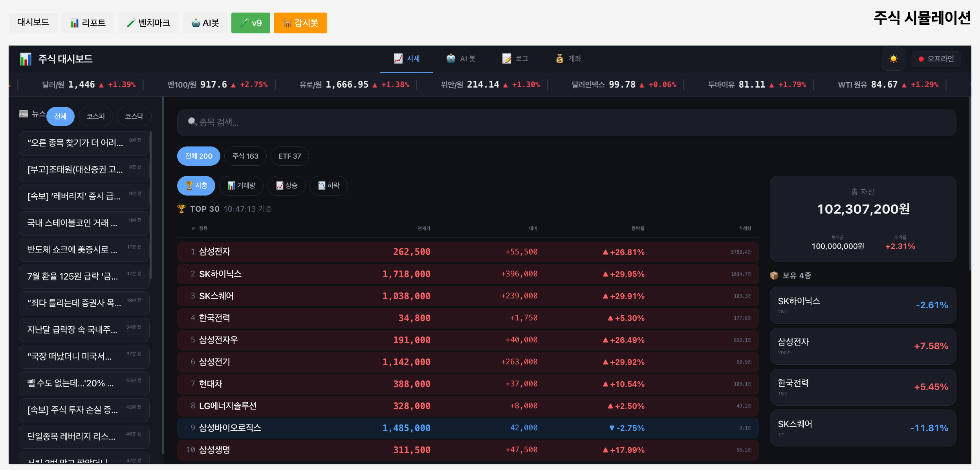This screenshot has width=980, height=470.
Task: Click the WTI 원유 84.67 ticker entry
Action: [x=888, y=84]
